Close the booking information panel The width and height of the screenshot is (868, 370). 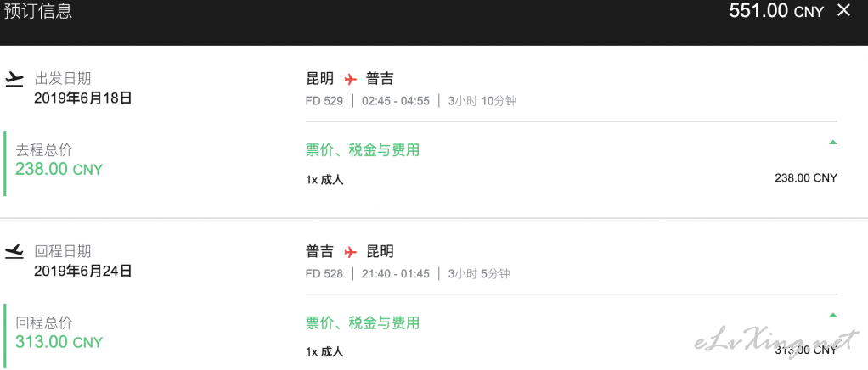pos(843,10)
